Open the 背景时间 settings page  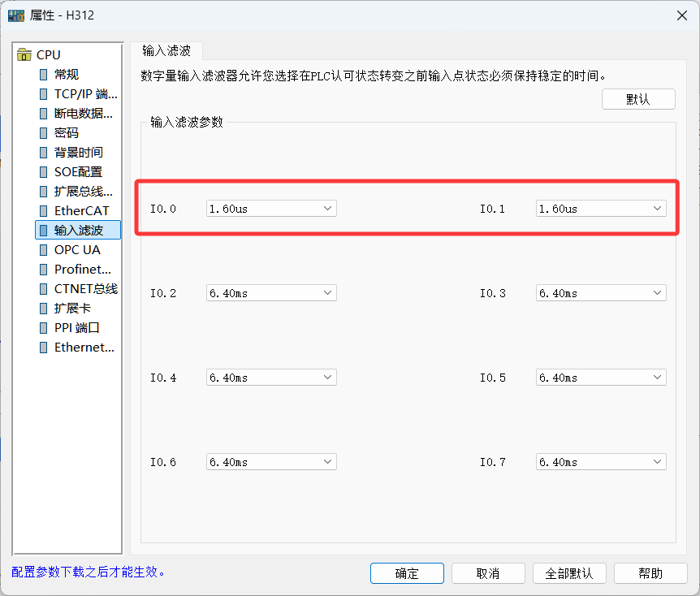[x=79, y=152]
